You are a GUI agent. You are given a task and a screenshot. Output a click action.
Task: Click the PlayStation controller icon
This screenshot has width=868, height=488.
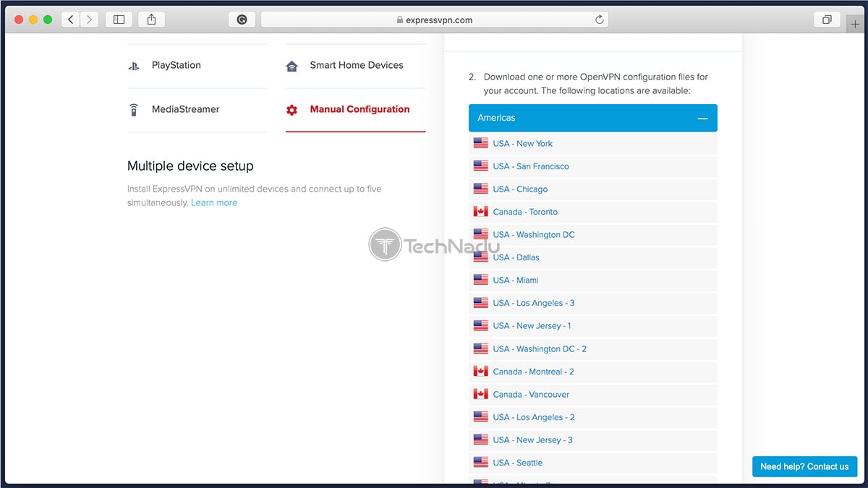[x=134, y=66]
